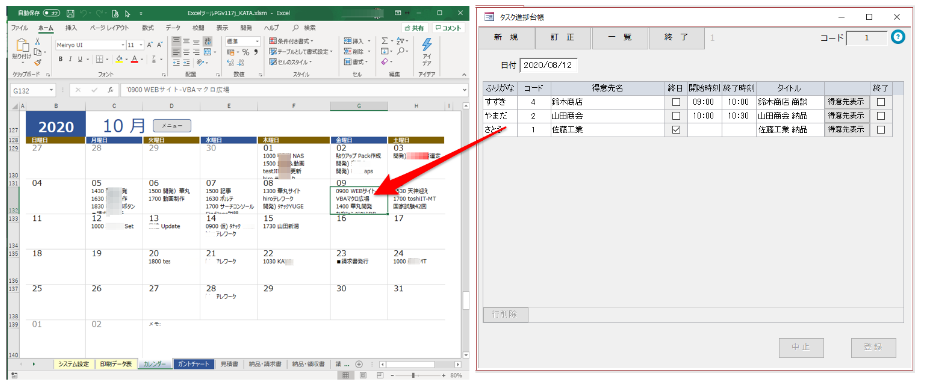The height and width of the screenshot is (387, 926).
Task: Open the Name Box G132 dropdown
Action: (x=51, y=90)
